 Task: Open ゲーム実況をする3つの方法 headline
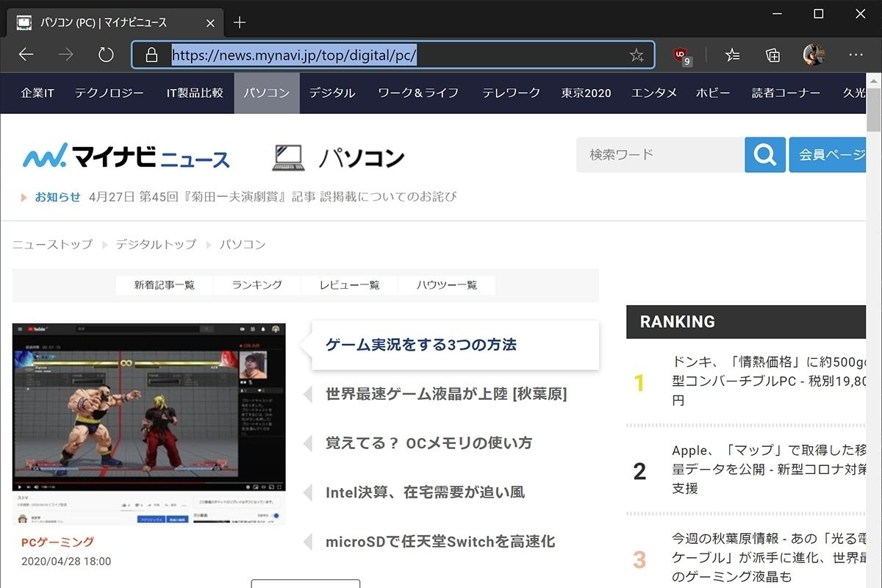pos(421,345)
